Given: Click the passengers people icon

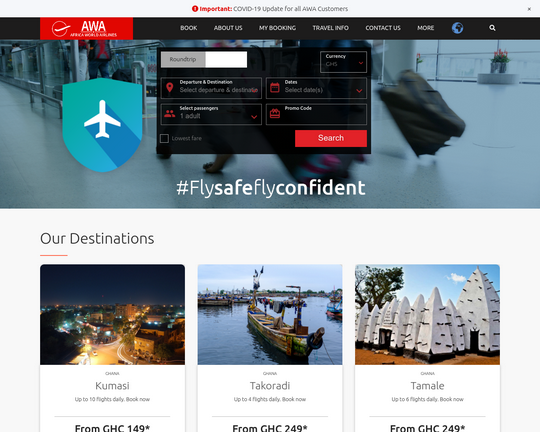Looking at the screenshot, I should coord(169,114).
